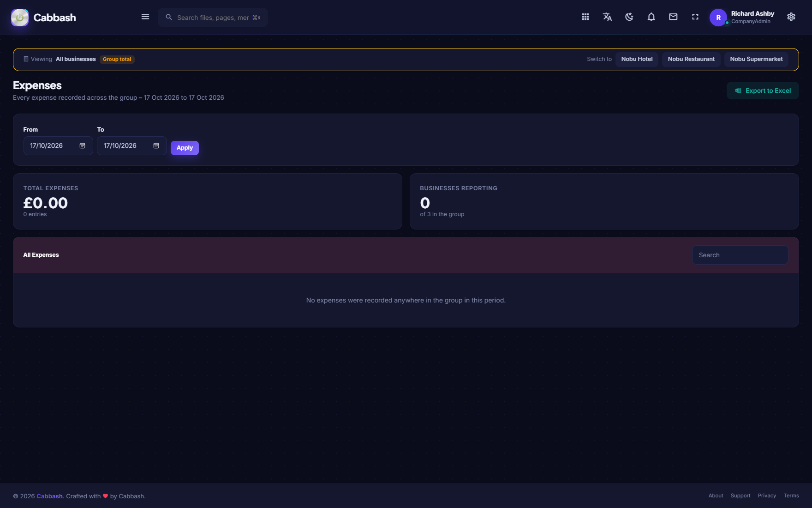Screen dimensions: 812x508
Task: Focus the top search files field
Action: [213, 18]
